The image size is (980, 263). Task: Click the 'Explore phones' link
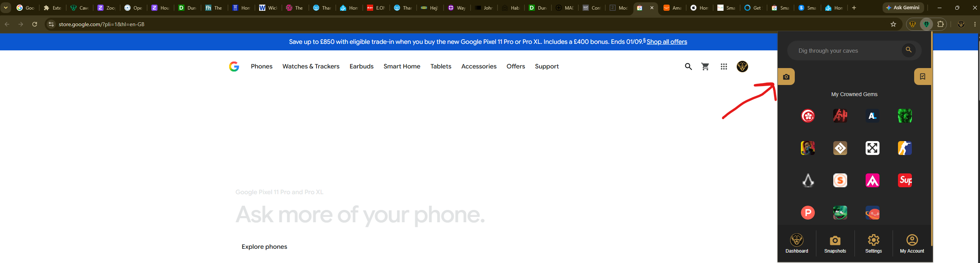tap(265, 247)
